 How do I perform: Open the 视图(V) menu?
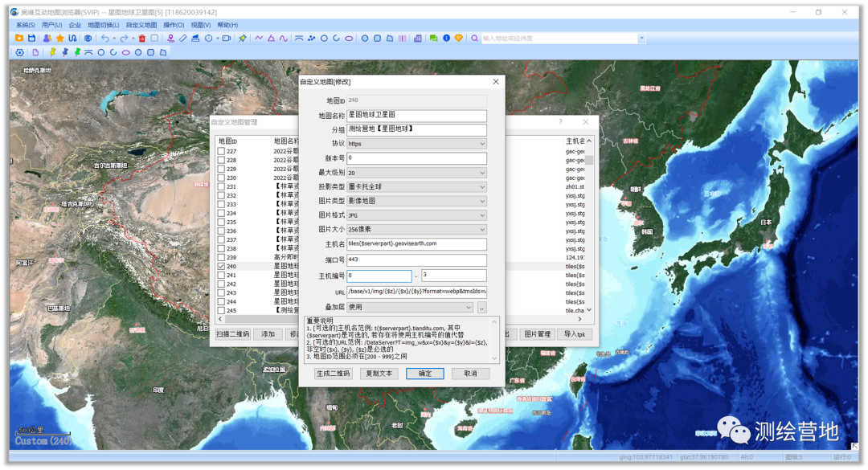pyautogui.click(x=201, y=25)
